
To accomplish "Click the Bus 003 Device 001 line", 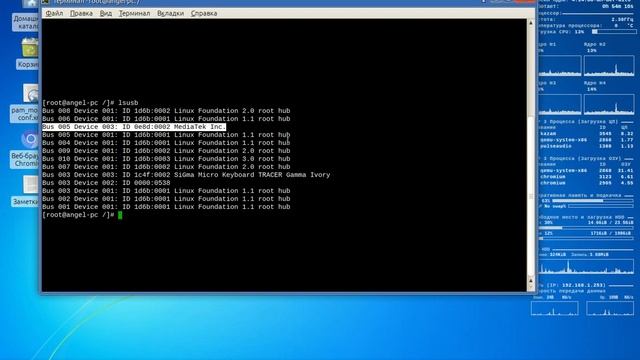I will 166,191.
